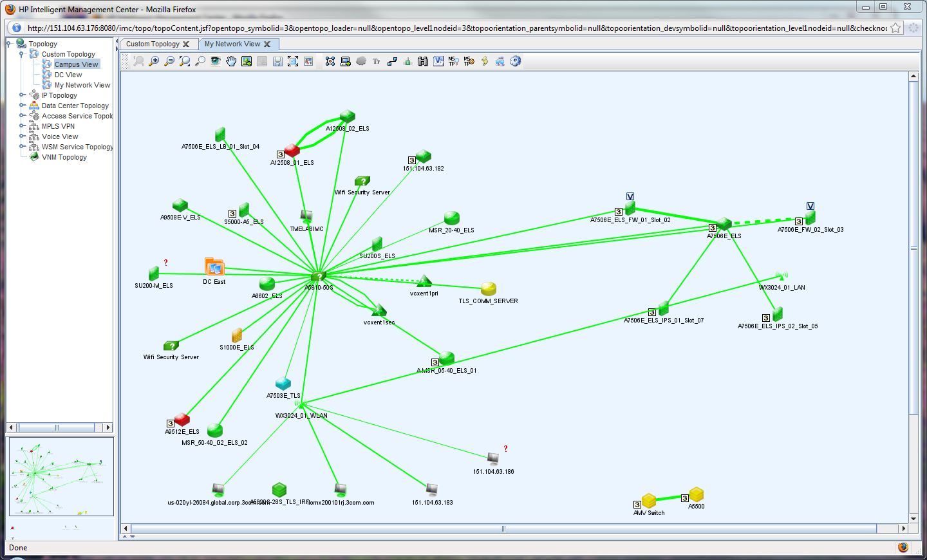Select the text label Tt tool
Screen dimensions: 927x560
tap(377, 61)
